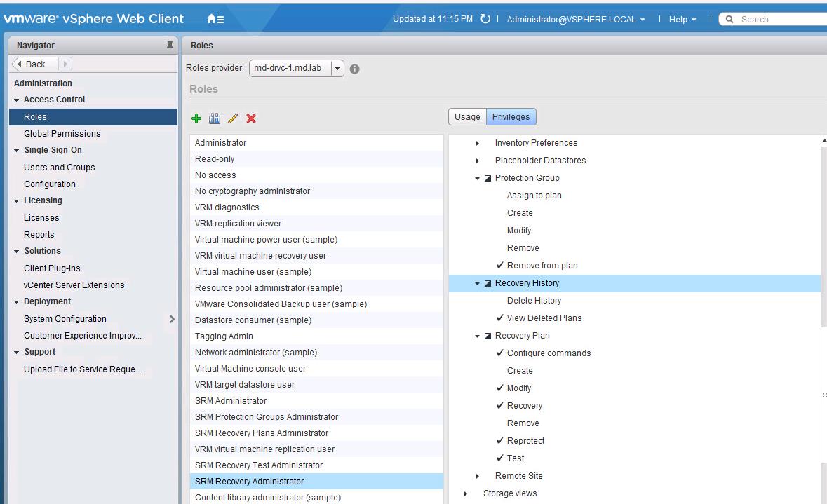Viewport: 827px width, 504px height.
Task: Select SRM Recovery Test Administrator role
Action: point(316,465)
